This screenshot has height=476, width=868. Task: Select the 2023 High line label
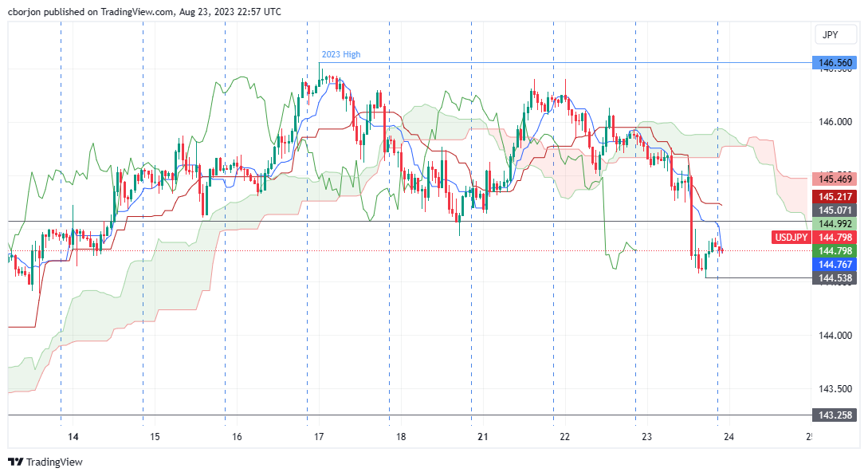340,54
